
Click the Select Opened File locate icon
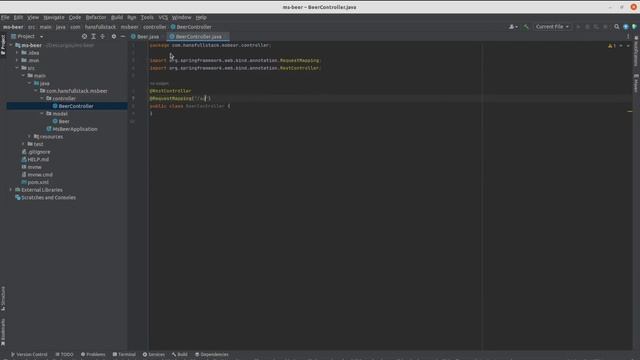pyautogui.click(x=84, y=36)
